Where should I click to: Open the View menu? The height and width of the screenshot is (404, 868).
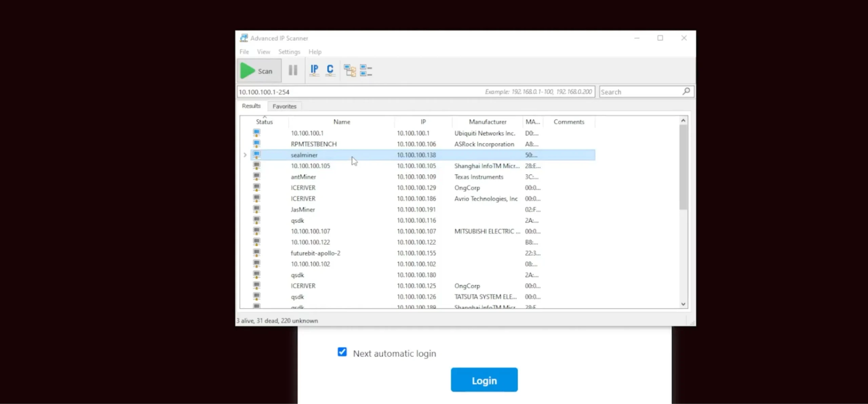(263, 52)
